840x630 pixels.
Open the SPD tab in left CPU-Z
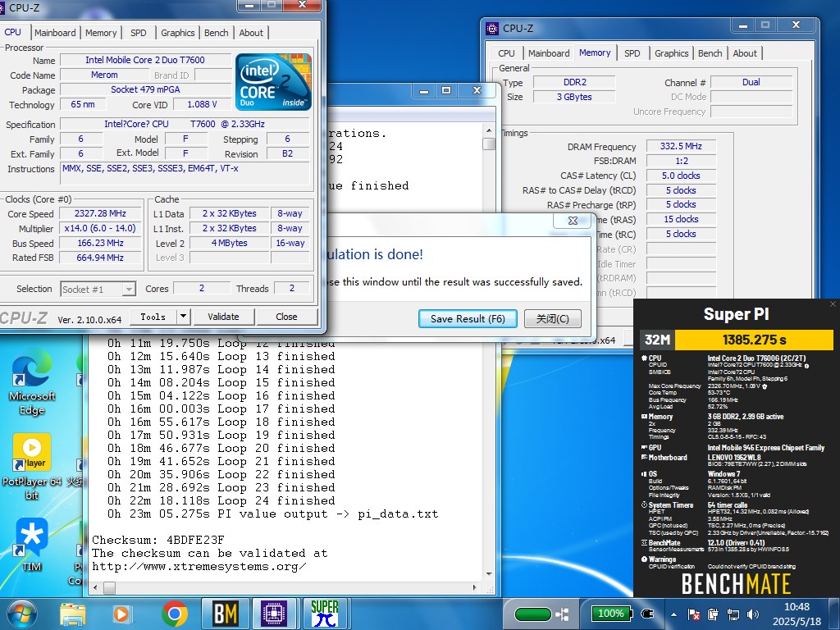click(x=138, y=33)
